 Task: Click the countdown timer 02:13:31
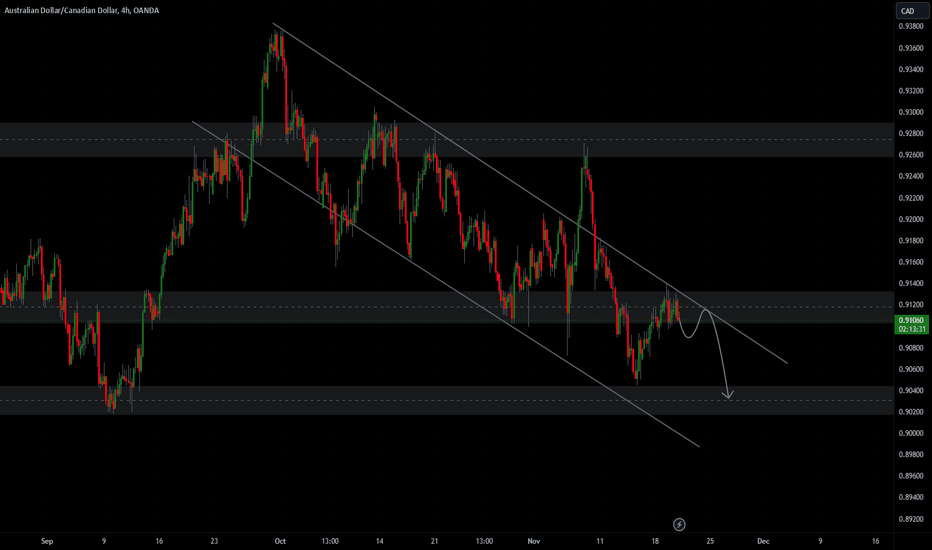tap(912, 329)
